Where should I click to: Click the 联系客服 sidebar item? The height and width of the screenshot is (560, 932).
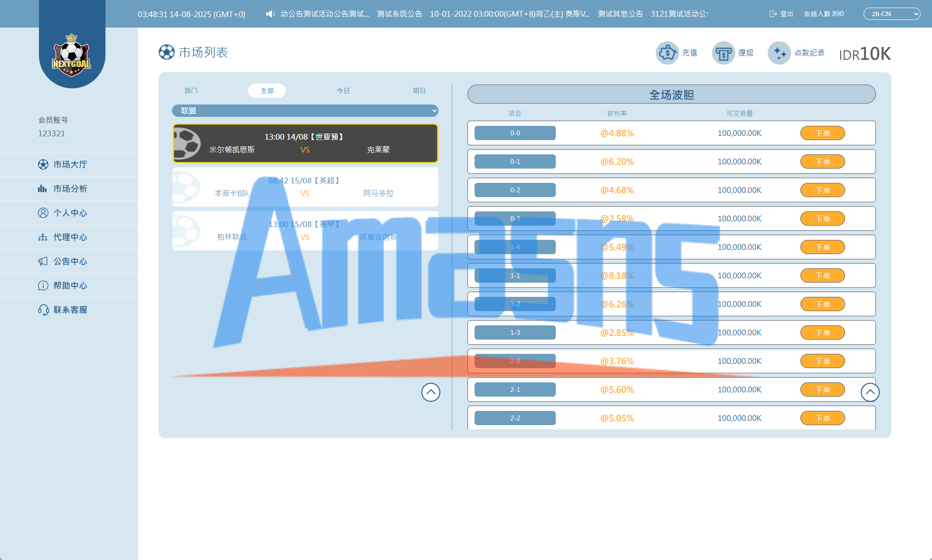(x=70, y=310)
